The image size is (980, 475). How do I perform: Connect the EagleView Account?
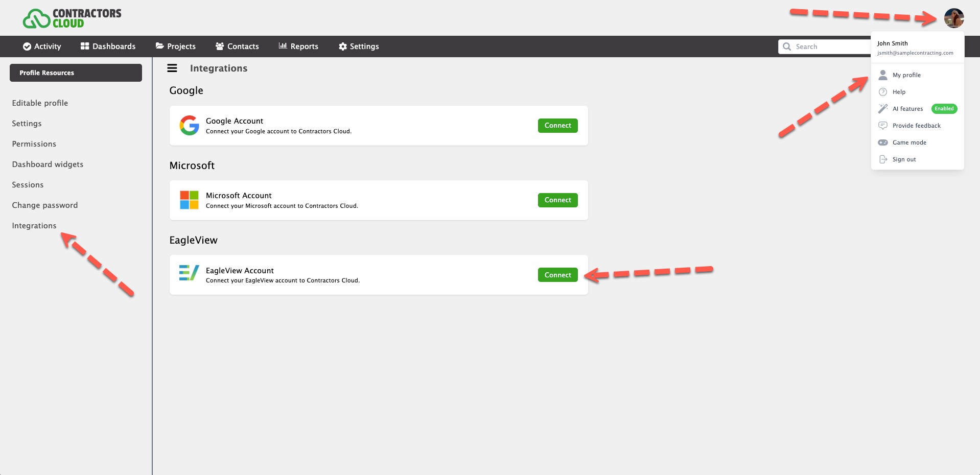point(557,275)
